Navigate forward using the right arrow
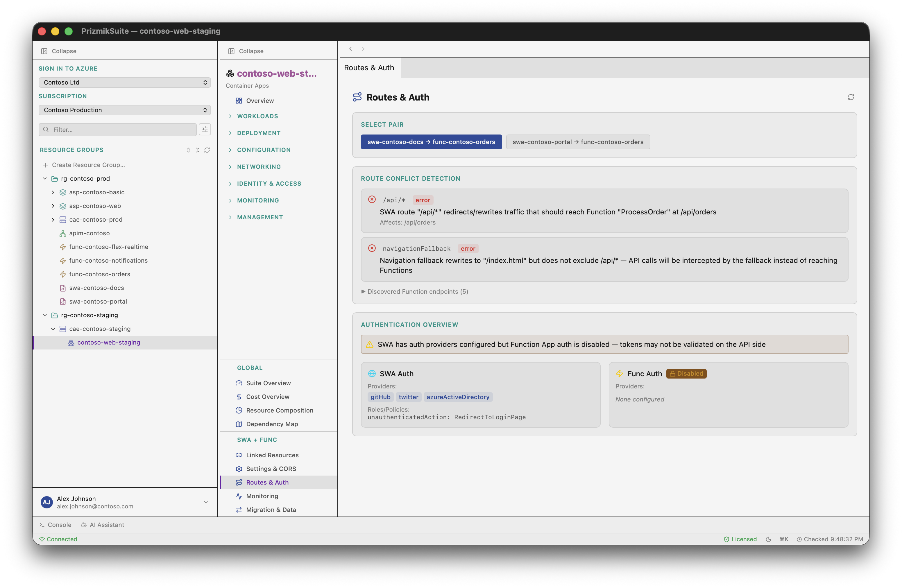Screen dimensions: 902x588 click(363, 49)
